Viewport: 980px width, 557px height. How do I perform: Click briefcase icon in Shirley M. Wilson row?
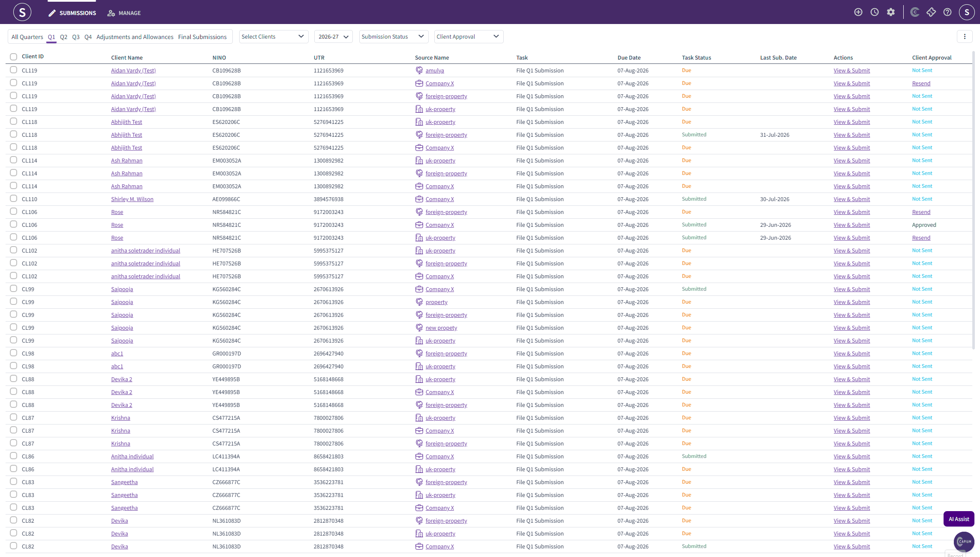pos(419,199)
